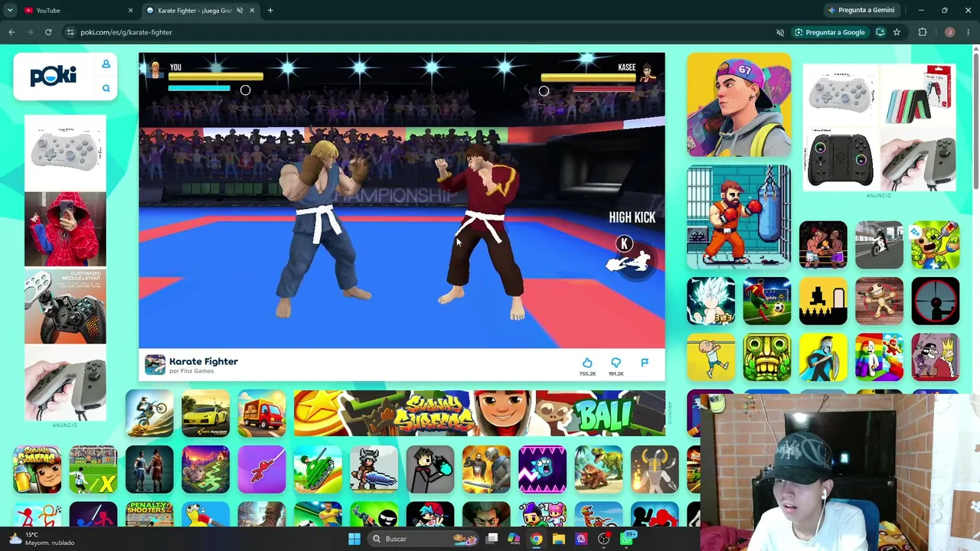Screen dimensions: 980x551
Task: Open the Poki account profile icon
Action: pos(106,64)
